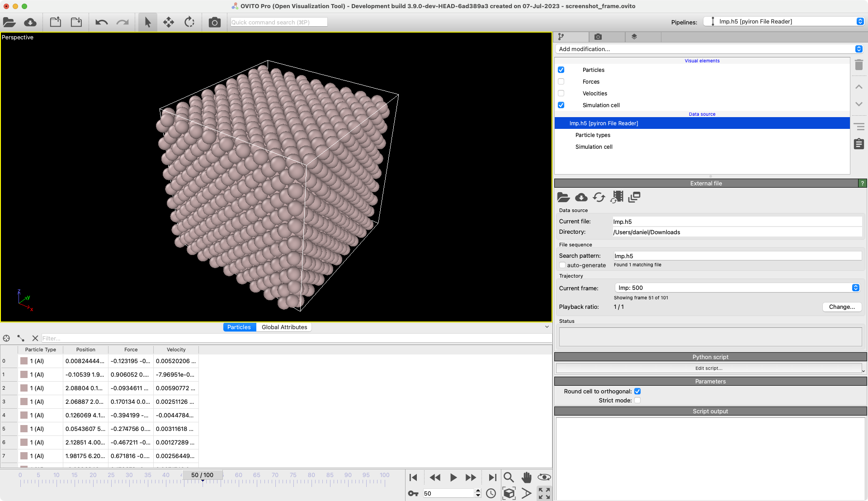868x501 pixels.
Task: Select Particle types in the data source
Action: (593, 135)
